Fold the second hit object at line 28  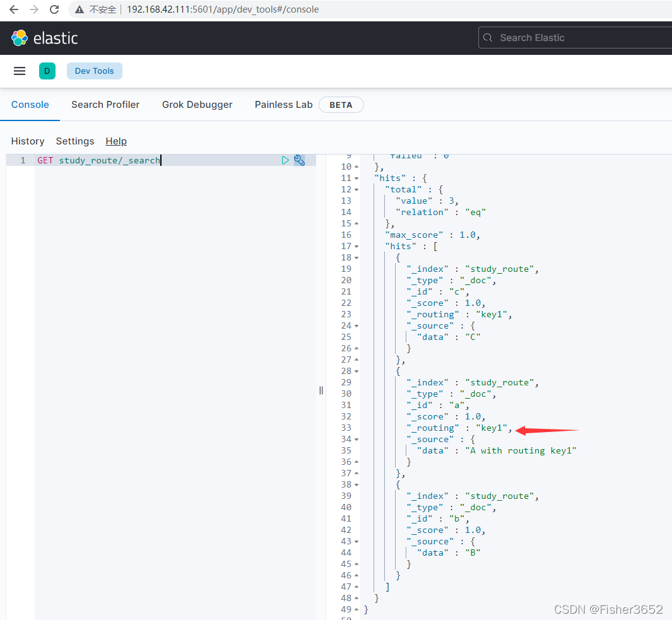357,371
